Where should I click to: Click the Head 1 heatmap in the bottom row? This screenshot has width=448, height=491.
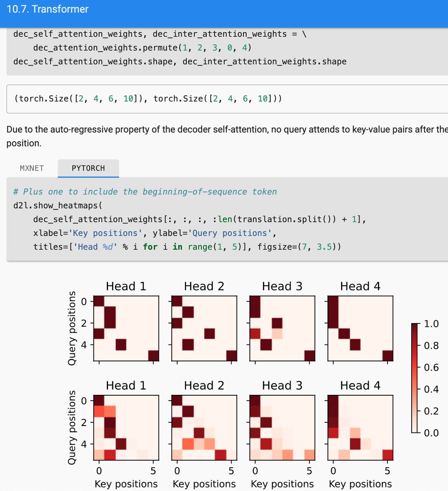point(126,427)
